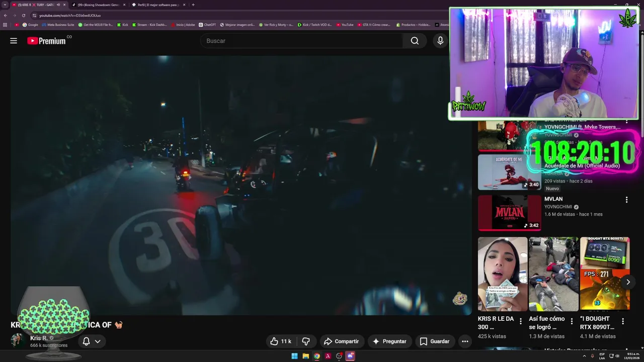This screenshot has height=362, width=644.
Task: Click the video player area
Action: pos(242,185)
